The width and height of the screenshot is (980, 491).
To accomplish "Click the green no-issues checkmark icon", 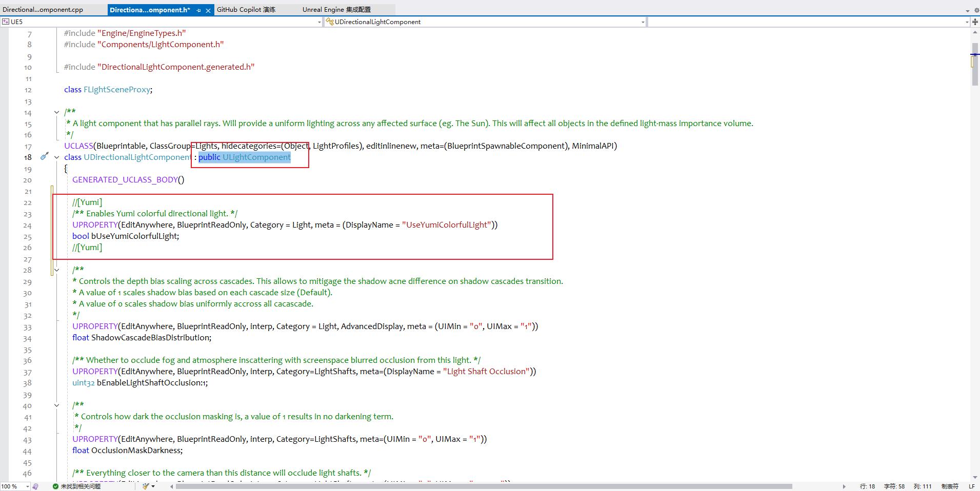I will pyautogui.click(x=55, y=486).
